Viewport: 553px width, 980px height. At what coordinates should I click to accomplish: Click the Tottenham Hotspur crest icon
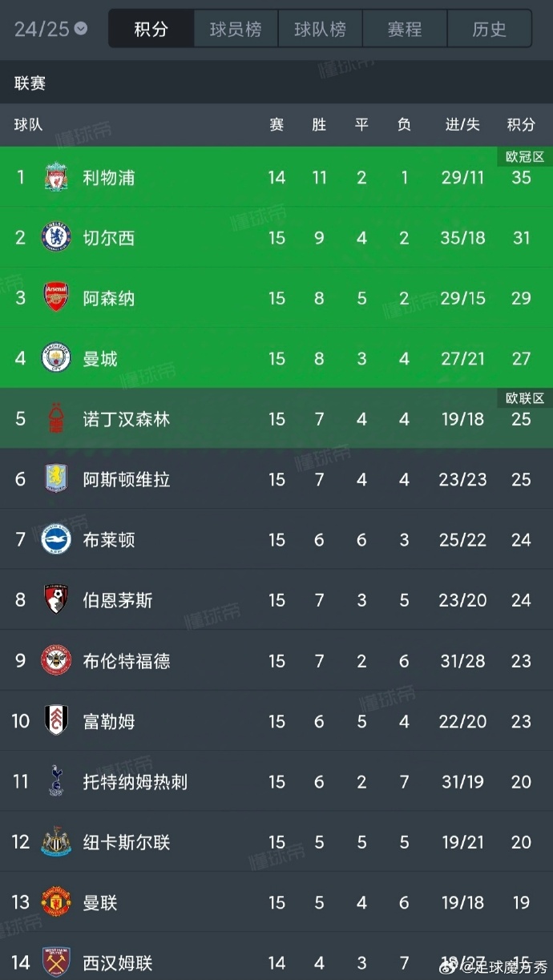[56, 781]
